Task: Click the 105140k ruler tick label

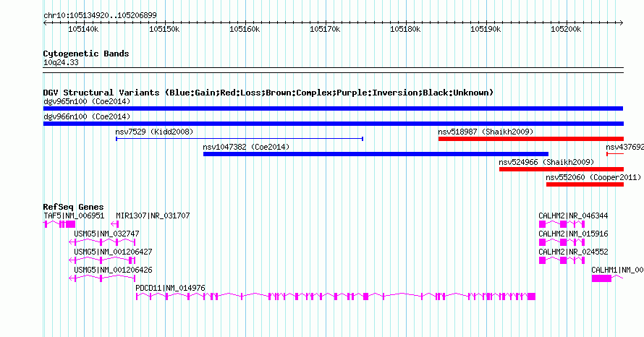Action: point(83,29)
